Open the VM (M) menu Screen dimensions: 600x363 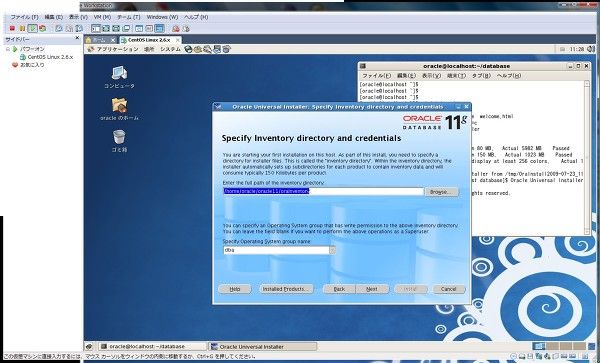point(102,17)
